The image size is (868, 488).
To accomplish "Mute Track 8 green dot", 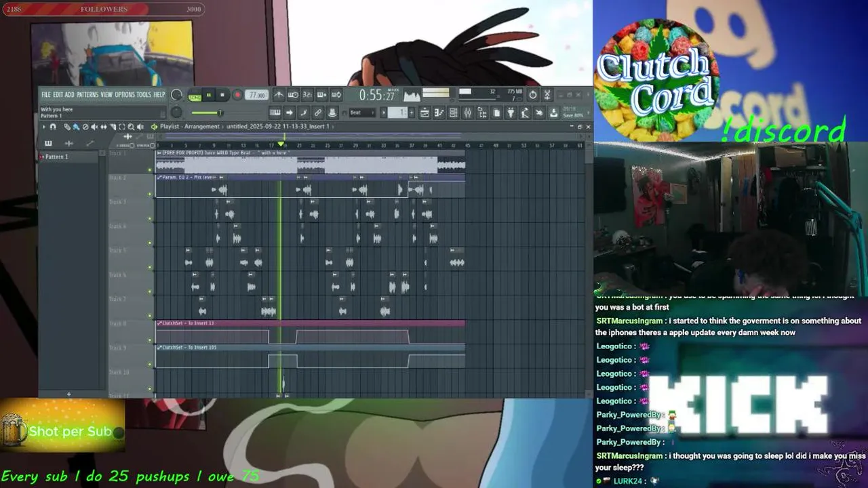I will (x=151, y=340).
